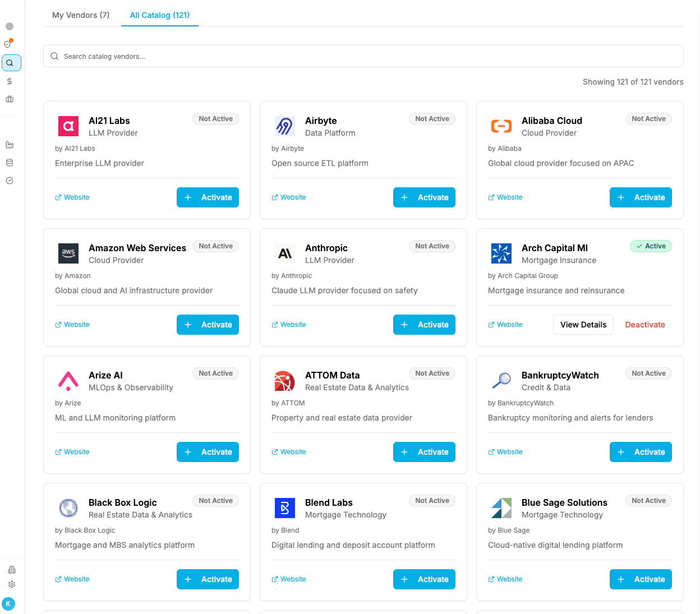
Task: Click the Amazon Web Services aws logo
Action: click(68, 253)
